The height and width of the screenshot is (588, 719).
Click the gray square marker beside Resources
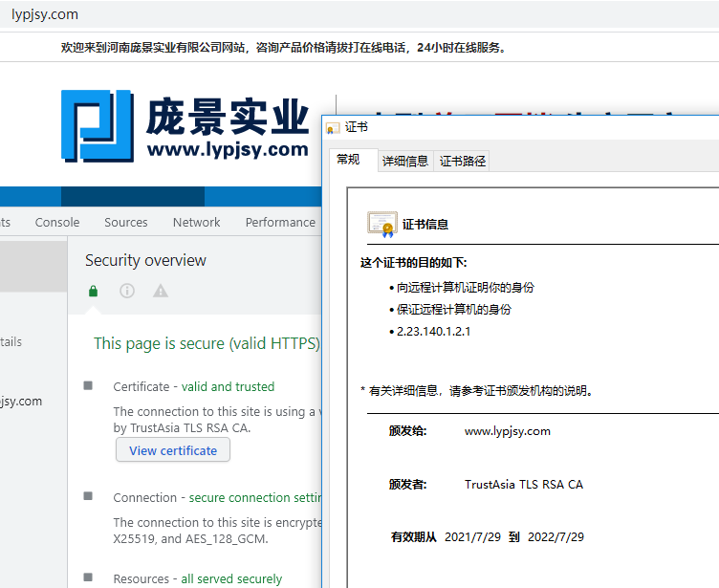88,577
